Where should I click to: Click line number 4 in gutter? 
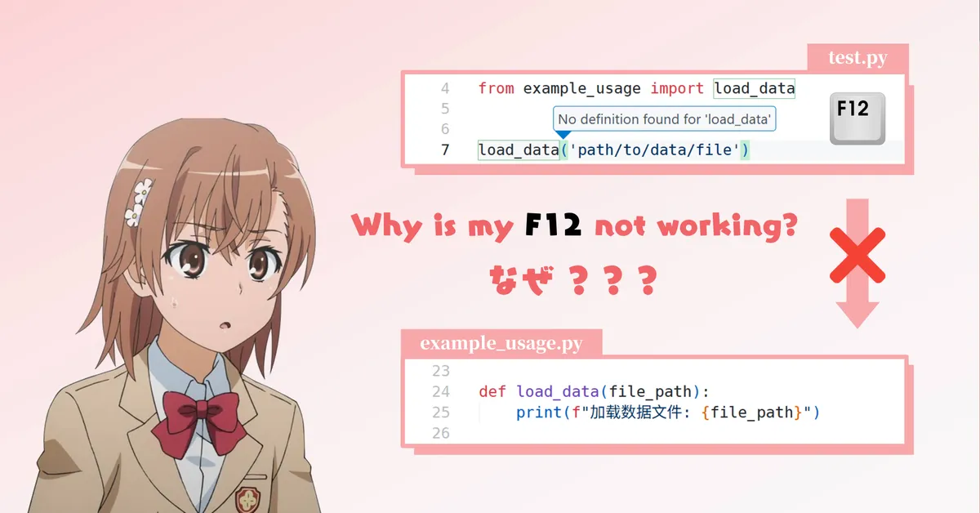tap(445, 88)
